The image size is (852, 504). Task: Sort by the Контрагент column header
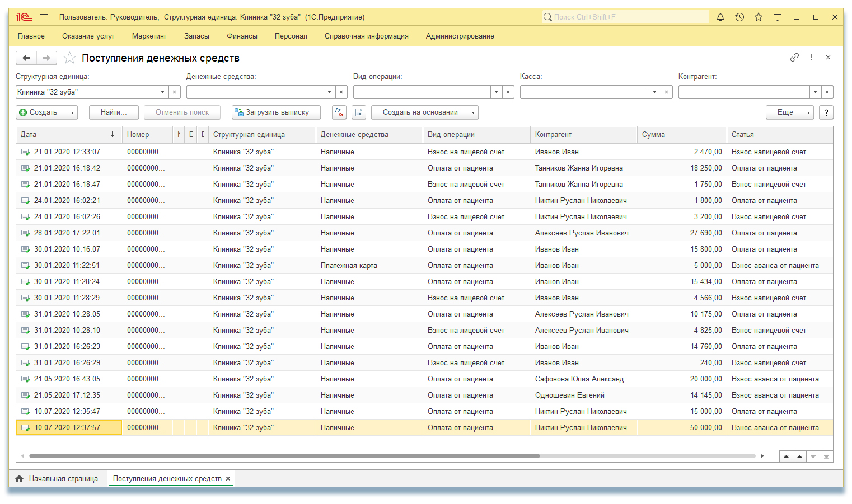pos(583,135)
